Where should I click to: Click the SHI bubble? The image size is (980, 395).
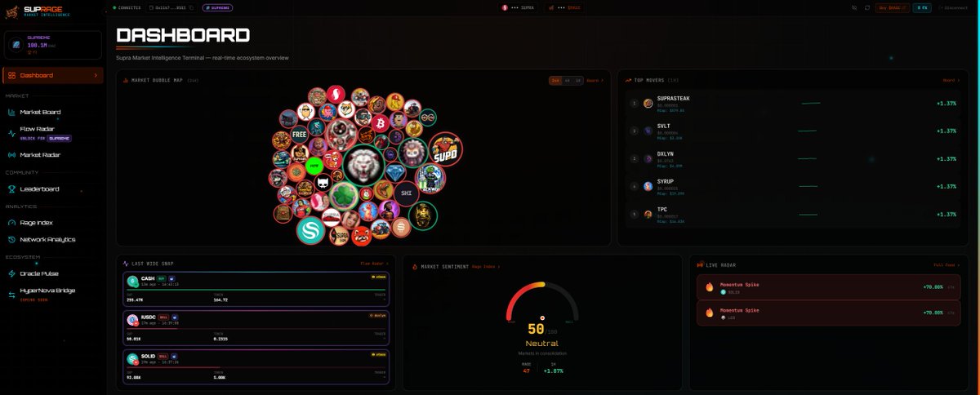407,193
